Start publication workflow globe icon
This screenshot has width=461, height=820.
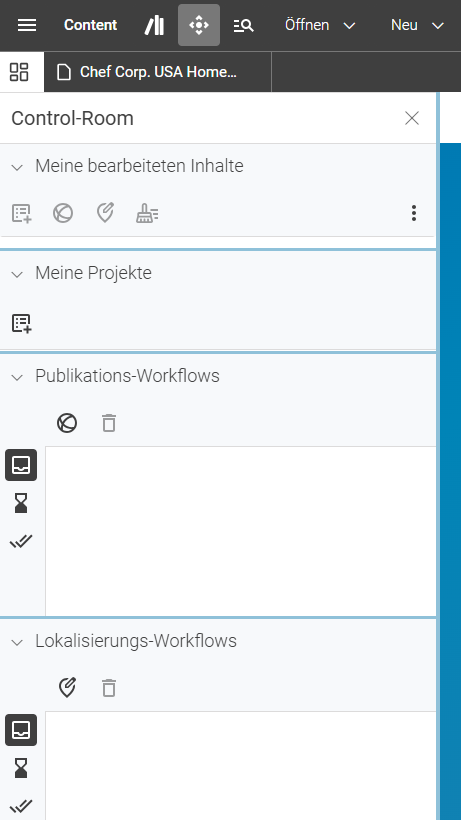click(67, 423)
